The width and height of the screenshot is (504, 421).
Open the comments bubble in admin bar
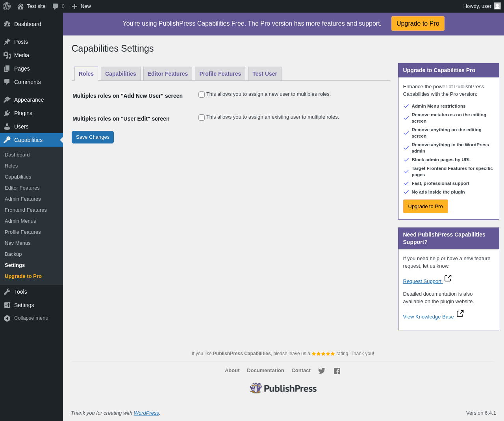coord(56,6)
